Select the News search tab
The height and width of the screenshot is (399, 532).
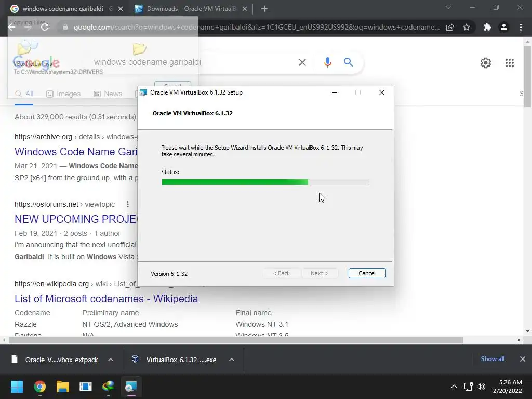(x=108, y=94)
